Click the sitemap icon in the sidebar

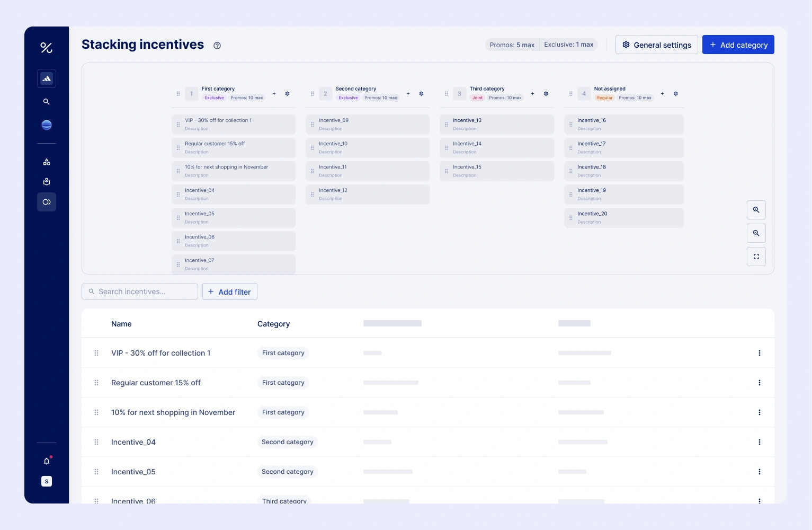(47, 162)
